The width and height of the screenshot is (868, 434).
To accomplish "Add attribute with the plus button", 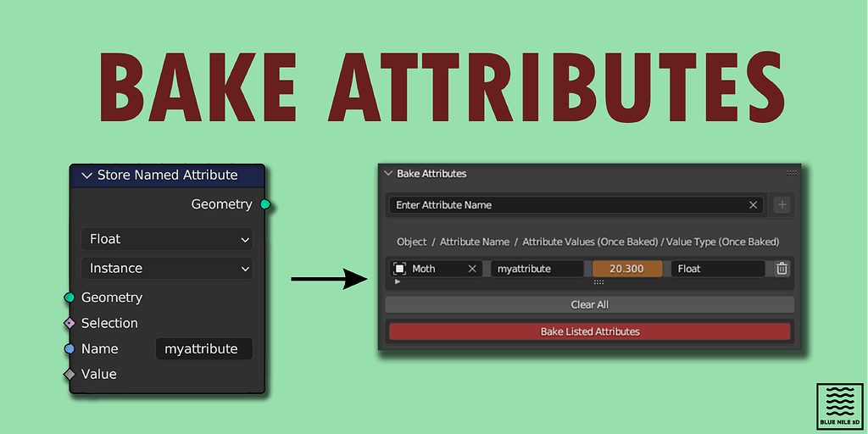I will (x=782, y=205).
